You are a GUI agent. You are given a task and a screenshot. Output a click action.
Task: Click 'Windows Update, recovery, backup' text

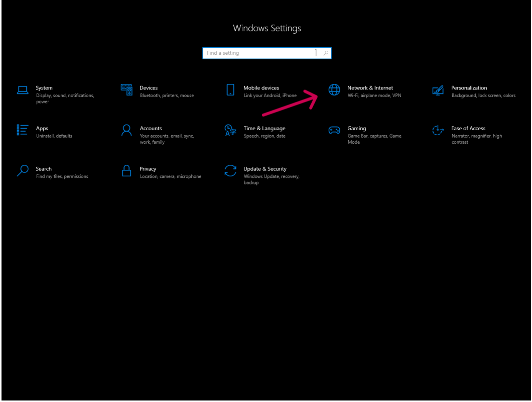(272, 179)
